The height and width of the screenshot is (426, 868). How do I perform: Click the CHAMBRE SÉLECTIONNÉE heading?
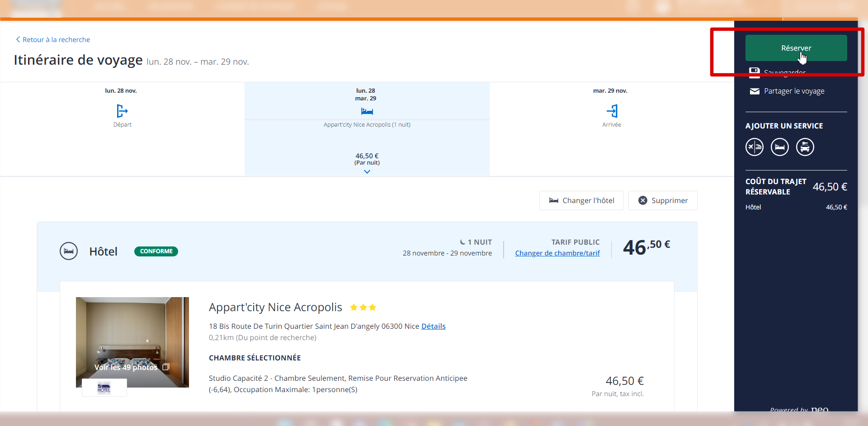(255, 358)
